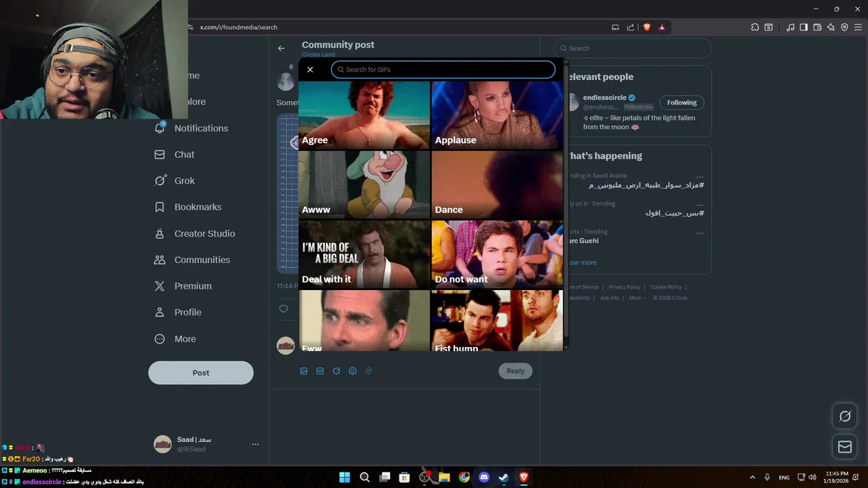The image size is (868, 488).
Task: Focus the Search for GIFs field
Action: 443,70
